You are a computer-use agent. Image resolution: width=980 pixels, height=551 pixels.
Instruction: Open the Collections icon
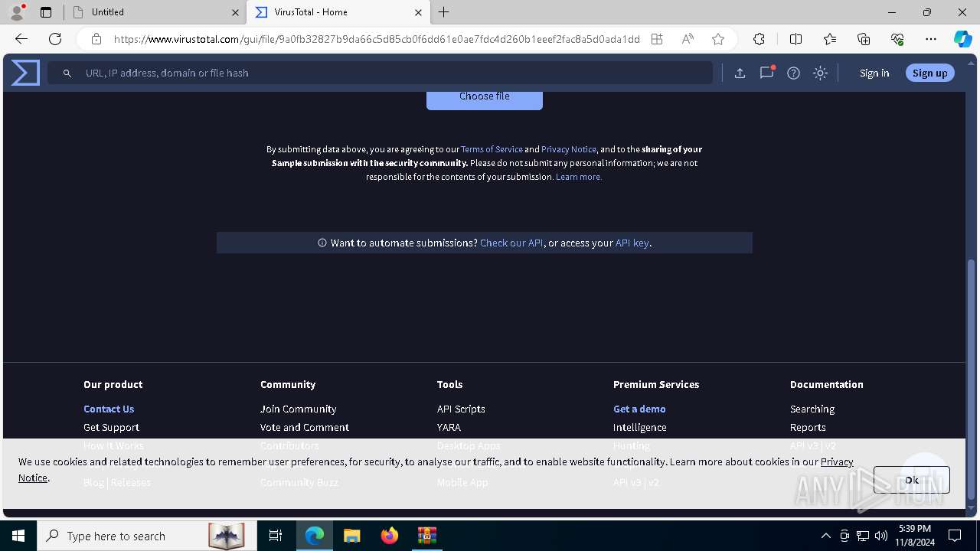[x=864, y=39]
